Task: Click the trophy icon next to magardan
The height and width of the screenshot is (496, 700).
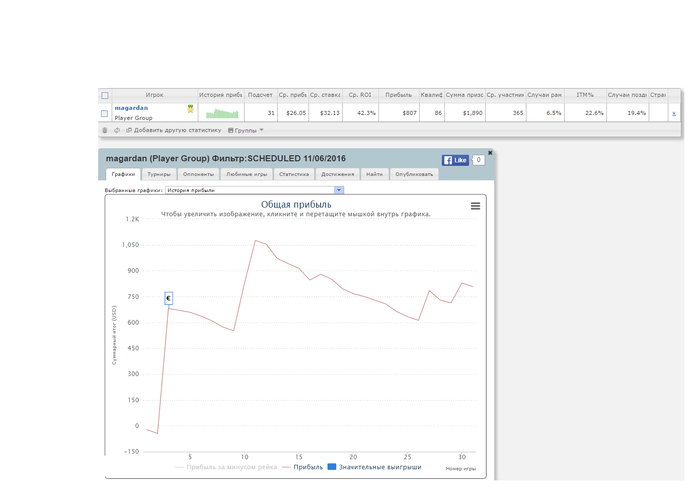Action: (190, 108)
